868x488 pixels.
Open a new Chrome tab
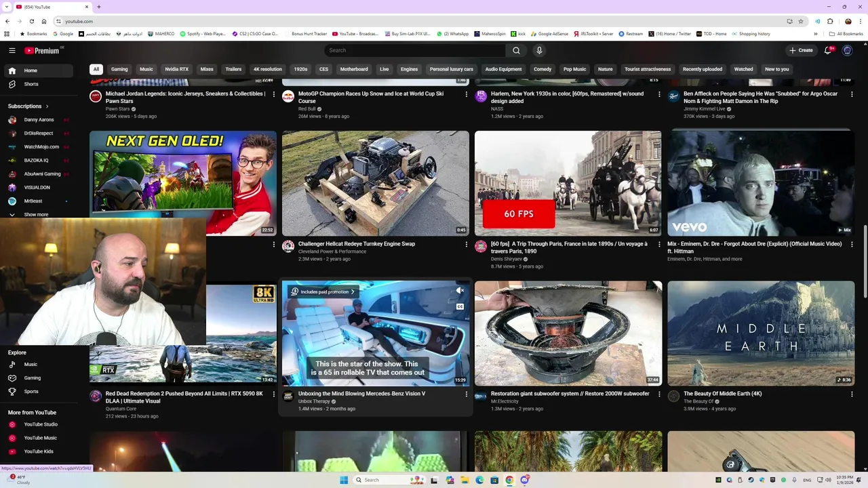(99, 7)
